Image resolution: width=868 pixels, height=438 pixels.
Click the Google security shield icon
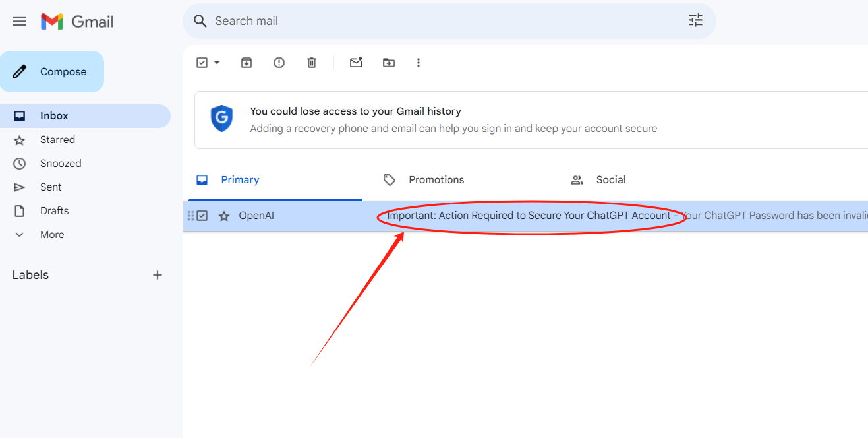(221, 119)
